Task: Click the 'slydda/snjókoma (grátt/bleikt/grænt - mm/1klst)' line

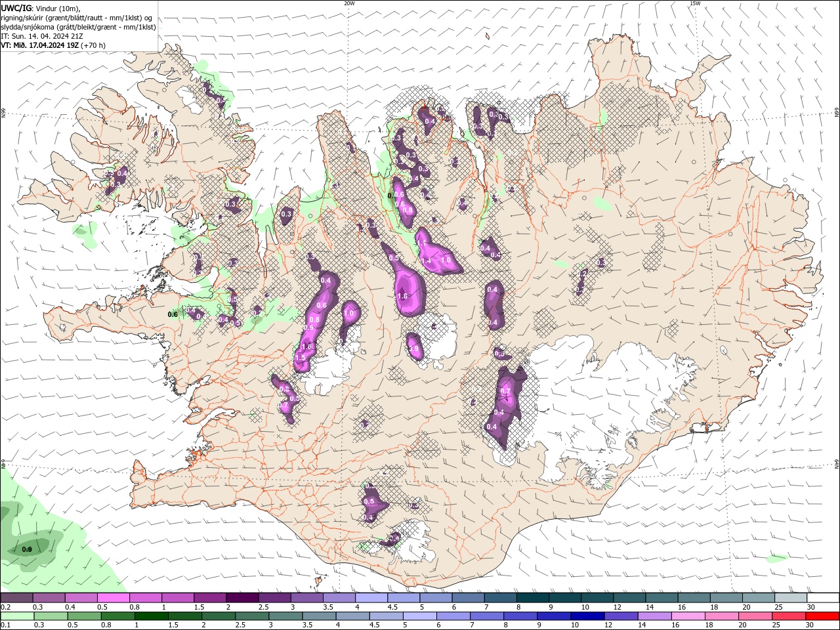Action: tap(78, 27)
